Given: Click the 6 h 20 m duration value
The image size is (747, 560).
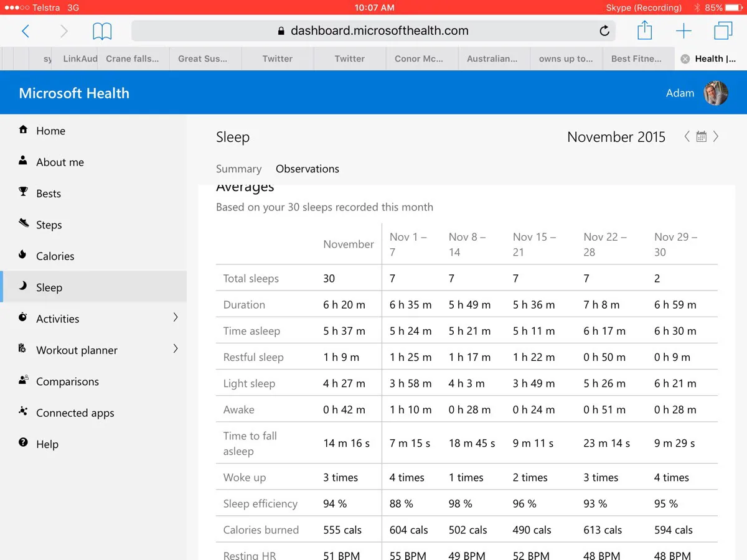Looking at the screenshot, I should click(344, 305).
